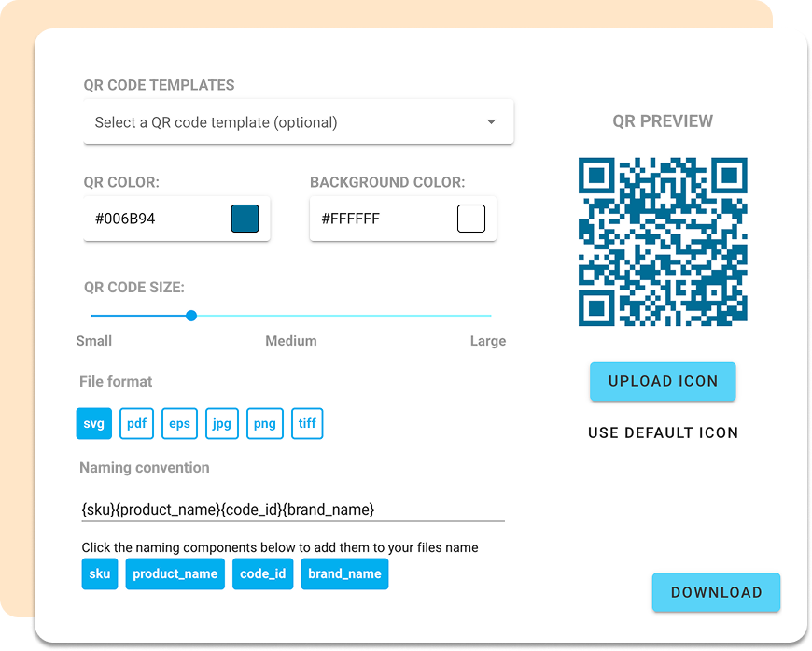
Task: Add product_name naming component
Action: click(175, 573)
